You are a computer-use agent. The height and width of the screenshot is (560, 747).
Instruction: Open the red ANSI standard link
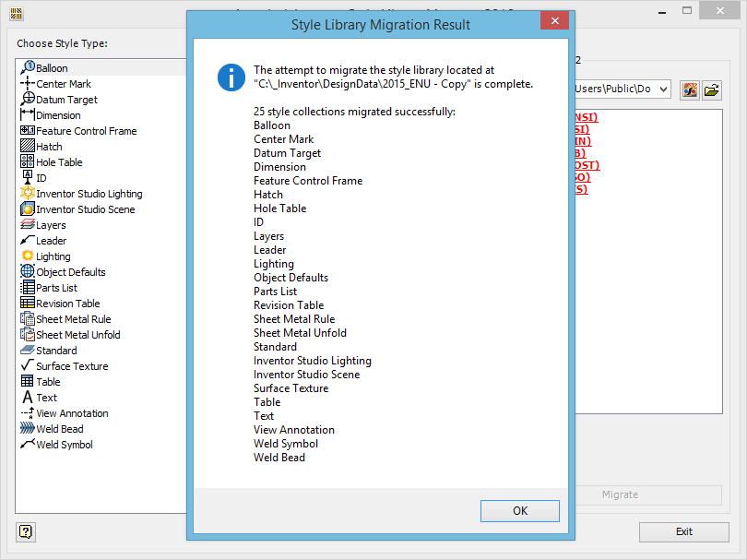(x=583, y=118)
